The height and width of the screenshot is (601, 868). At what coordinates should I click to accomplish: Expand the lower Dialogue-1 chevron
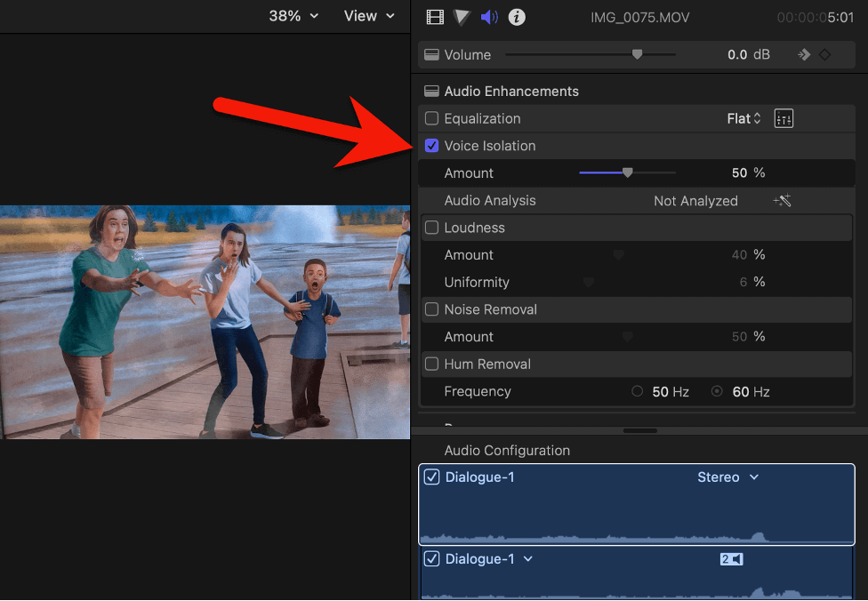pos(528,558)
